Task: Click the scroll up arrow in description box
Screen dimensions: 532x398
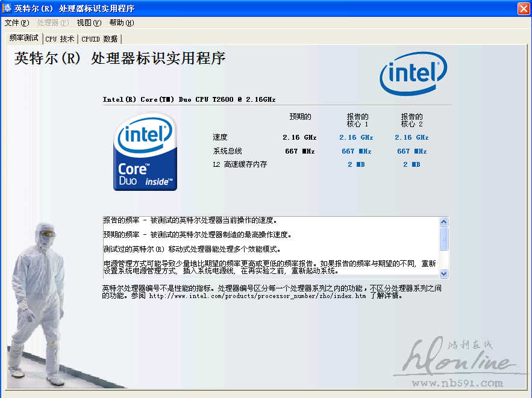Action: click(x=443, y=222)
